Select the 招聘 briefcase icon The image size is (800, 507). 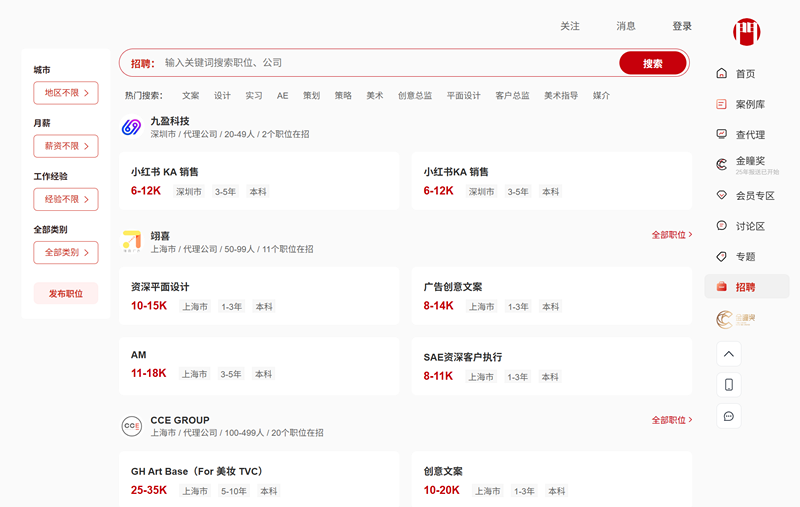721,287
